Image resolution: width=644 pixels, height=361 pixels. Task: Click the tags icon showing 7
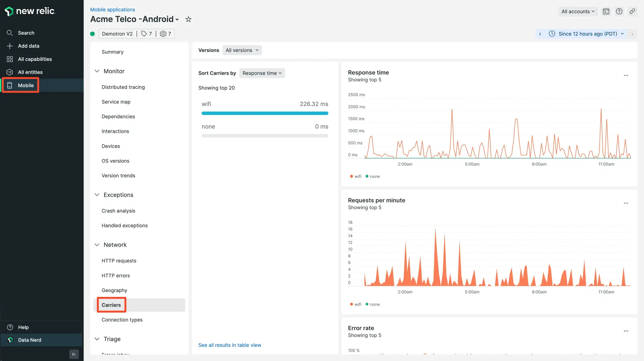147,34
